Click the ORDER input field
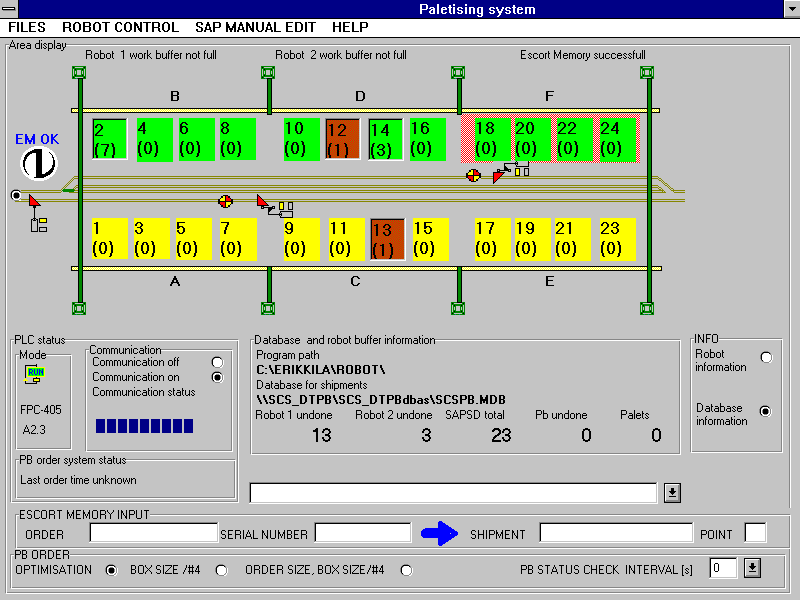 click(154, 533)
